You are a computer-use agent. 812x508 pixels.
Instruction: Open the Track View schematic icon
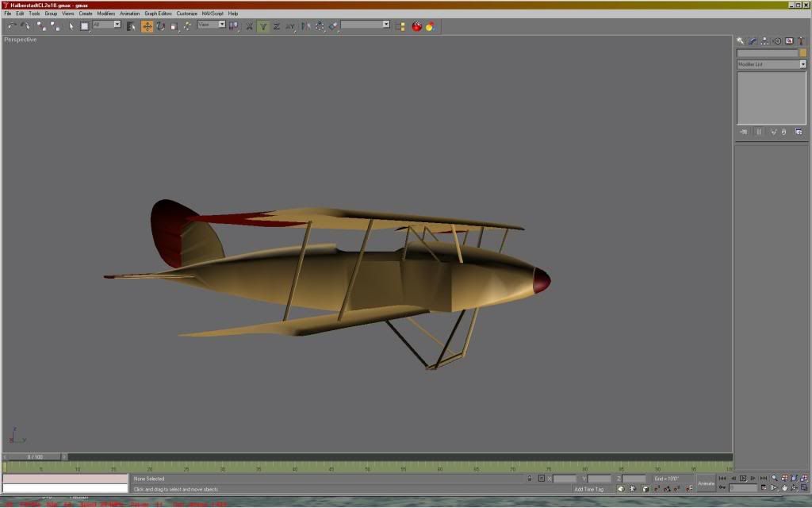[400, 26]
